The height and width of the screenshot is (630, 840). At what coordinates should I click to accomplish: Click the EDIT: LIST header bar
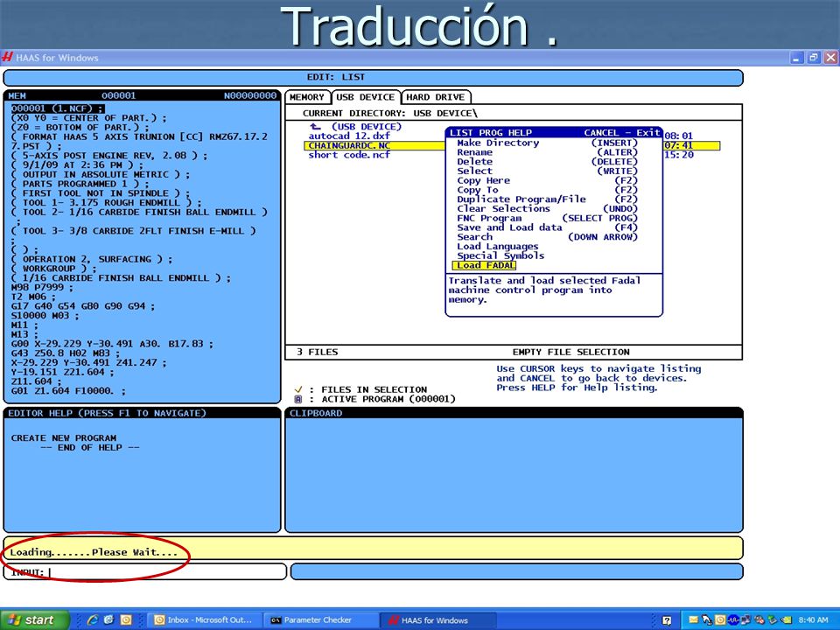pos(373,77)
